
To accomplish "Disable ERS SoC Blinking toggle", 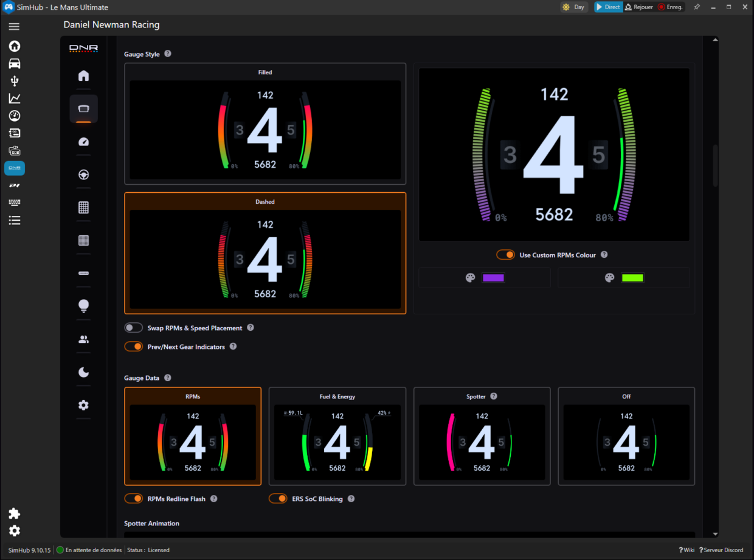I will pyautogui.click(x=278, y=499).
